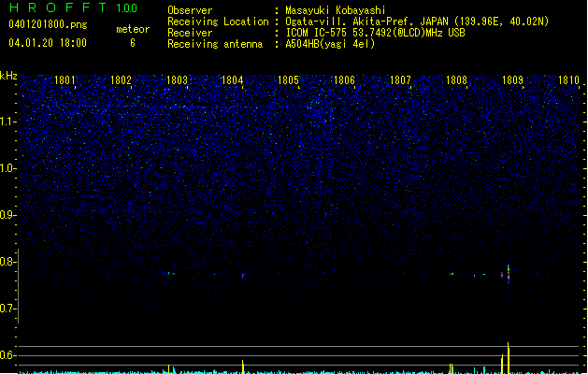Viewport: 588px width, 374px height.
Task: Click the 1807 time marker
Action: click(400, 80)
